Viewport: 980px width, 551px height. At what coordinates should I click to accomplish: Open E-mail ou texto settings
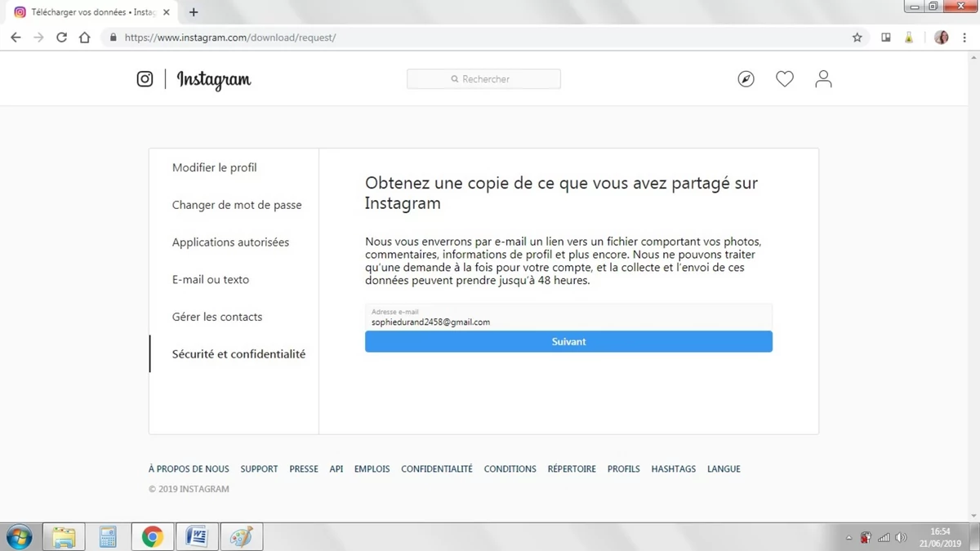pyautogui.click(x=211, y=279)
